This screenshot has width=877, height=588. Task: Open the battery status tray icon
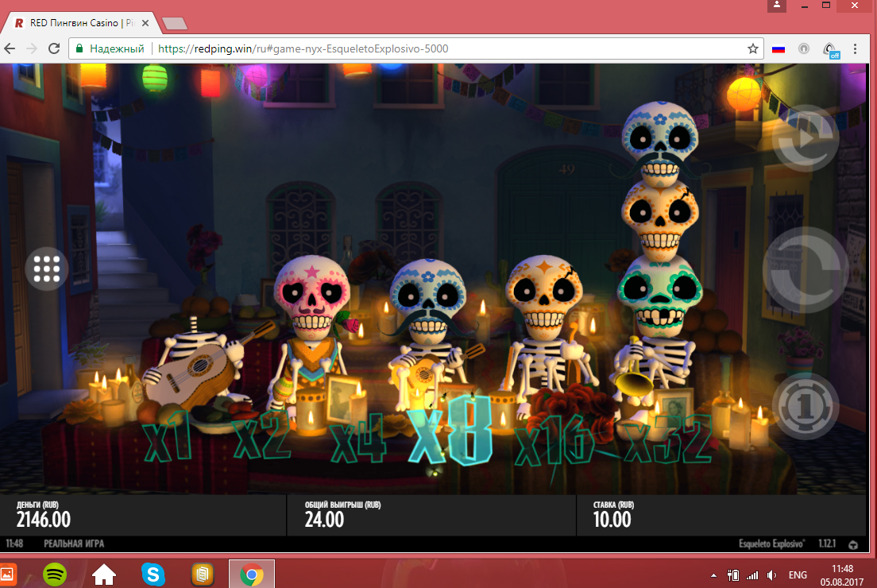coord(732,575)
